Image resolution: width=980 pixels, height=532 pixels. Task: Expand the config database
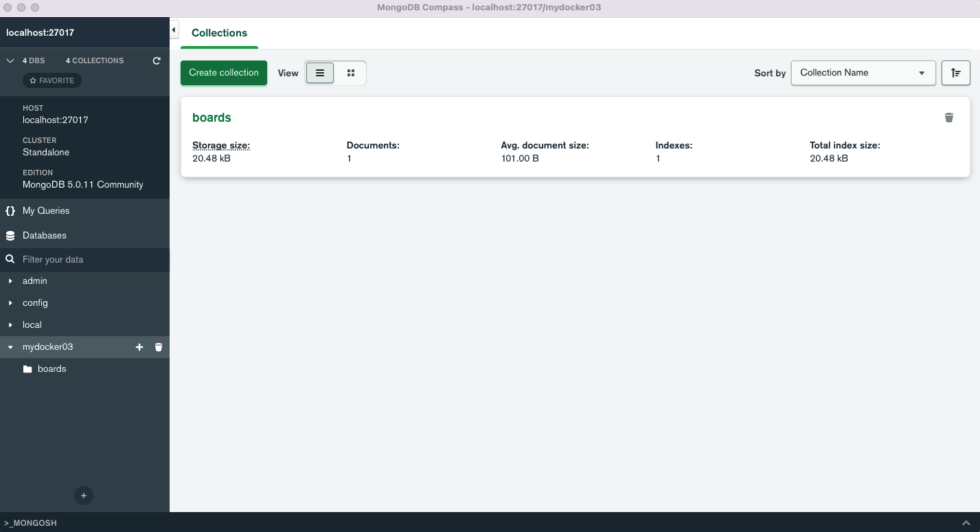pyautogui.click(x=10, y=303)
